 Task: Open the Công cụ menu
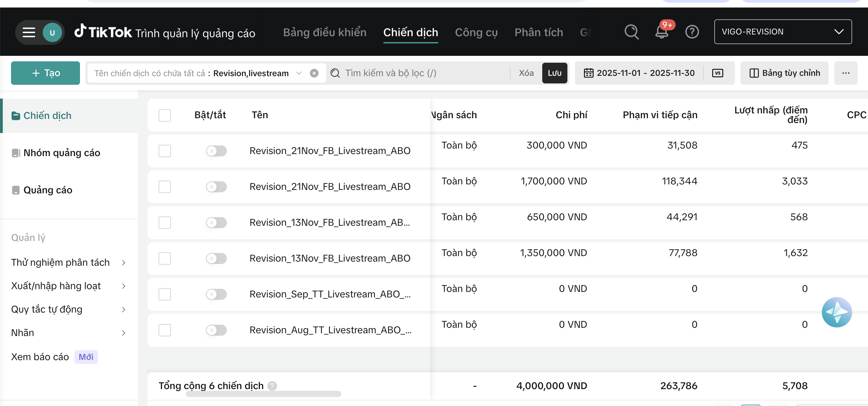[476, 32]
